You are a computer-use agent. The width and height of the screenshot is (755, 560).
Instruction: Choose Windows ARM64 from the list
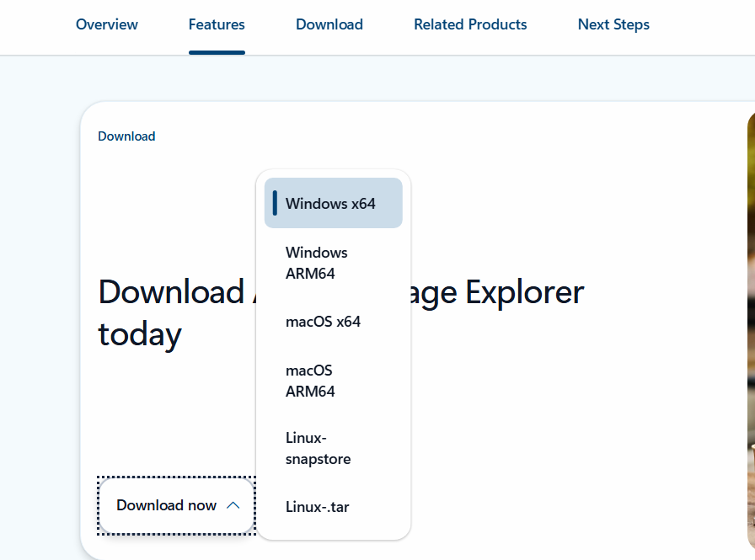tap(317, 263)
